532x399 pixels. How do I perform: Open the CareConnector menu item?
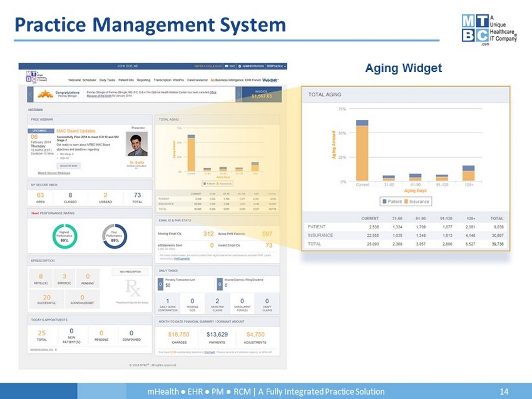point(197,80)
